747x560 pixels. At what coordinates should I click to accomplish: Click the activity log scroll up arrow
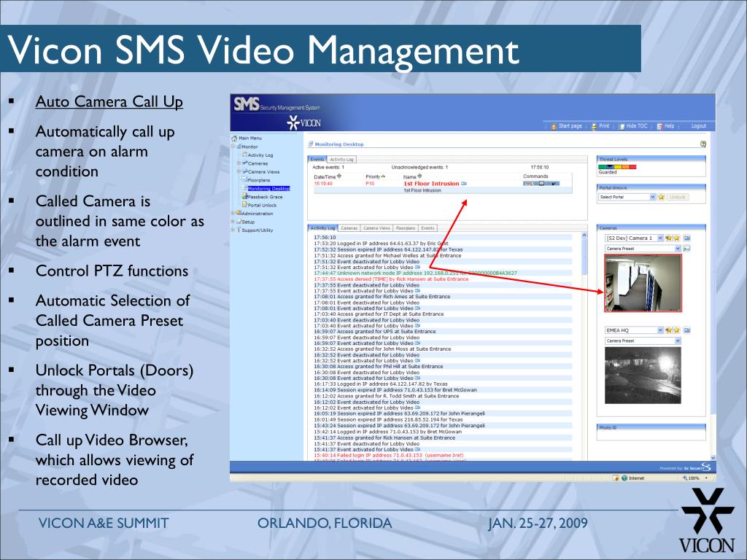click(584, 236)
